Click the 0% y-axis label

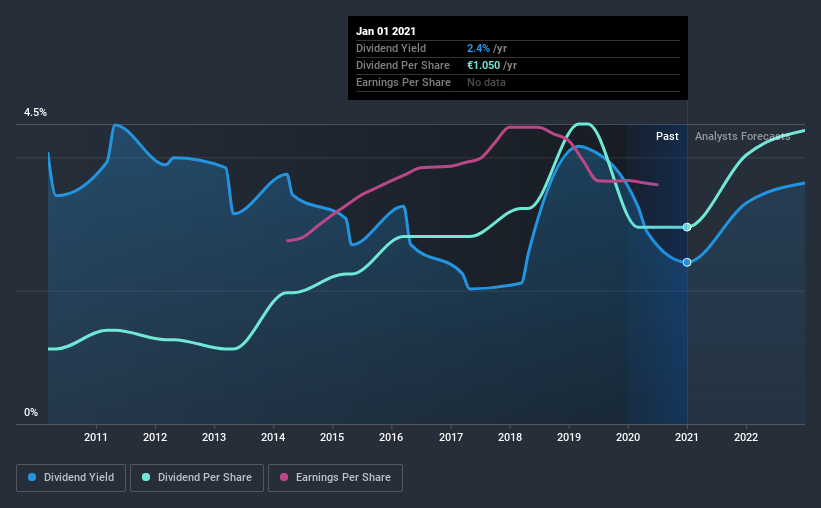point(31,413)
